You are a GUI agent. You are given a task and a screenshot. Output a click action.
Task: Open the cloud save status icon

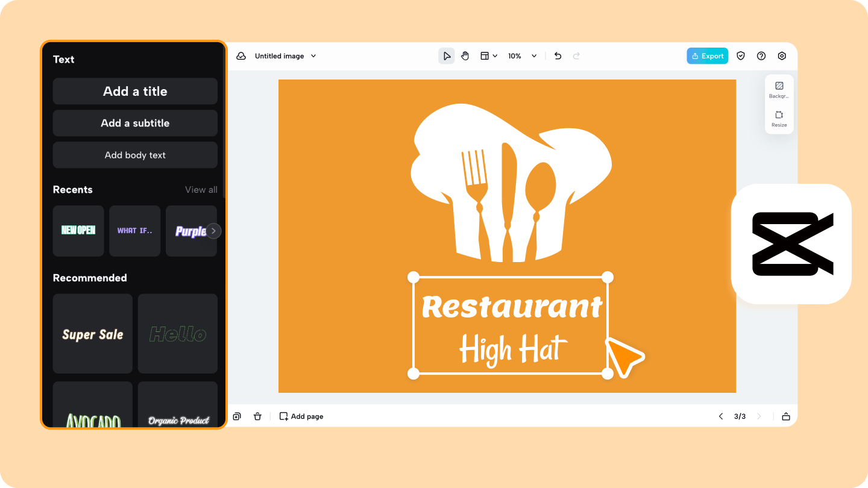click(x=241, y=55)
